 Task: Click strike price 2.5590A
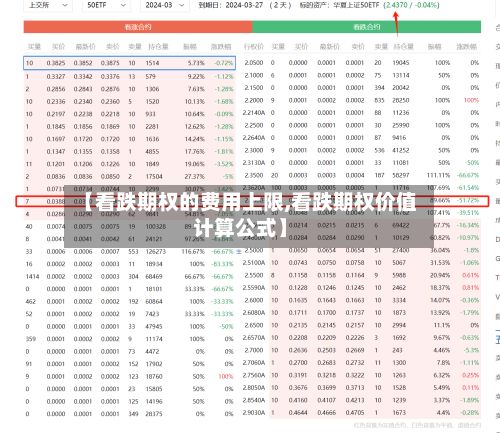click(254, 288)
